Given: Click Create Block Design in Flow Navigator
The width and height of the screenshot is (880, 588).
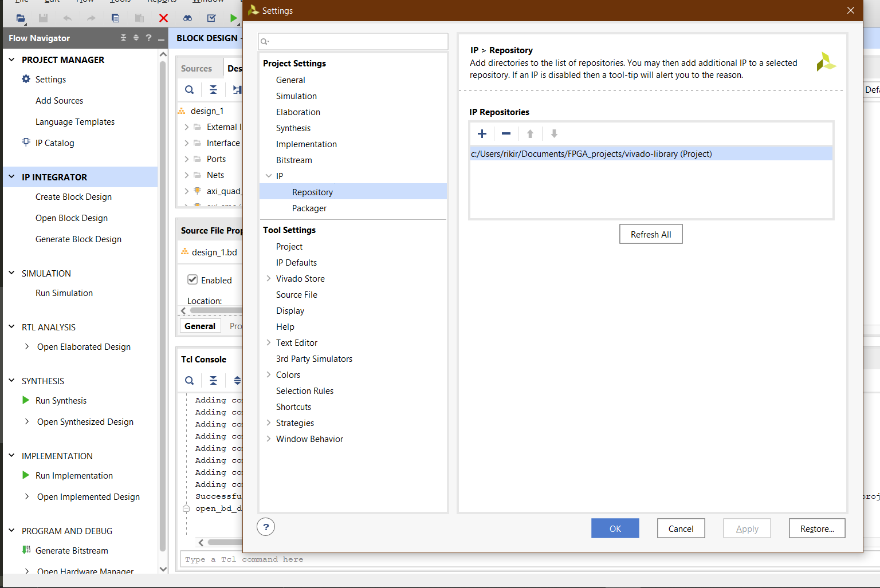Looking at the screenshot, I should [73, 196].
